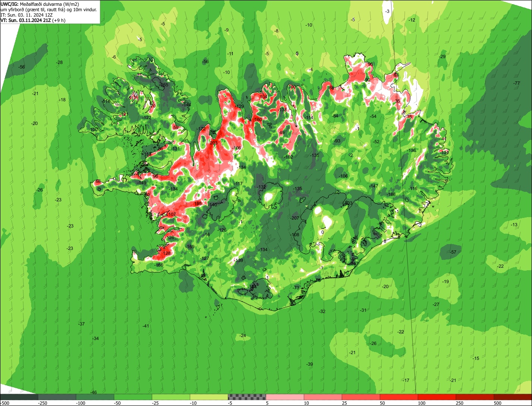
Task: Select the '-15' value in the southeast corner
Action: pyautogui.click(x=476, y=358)
